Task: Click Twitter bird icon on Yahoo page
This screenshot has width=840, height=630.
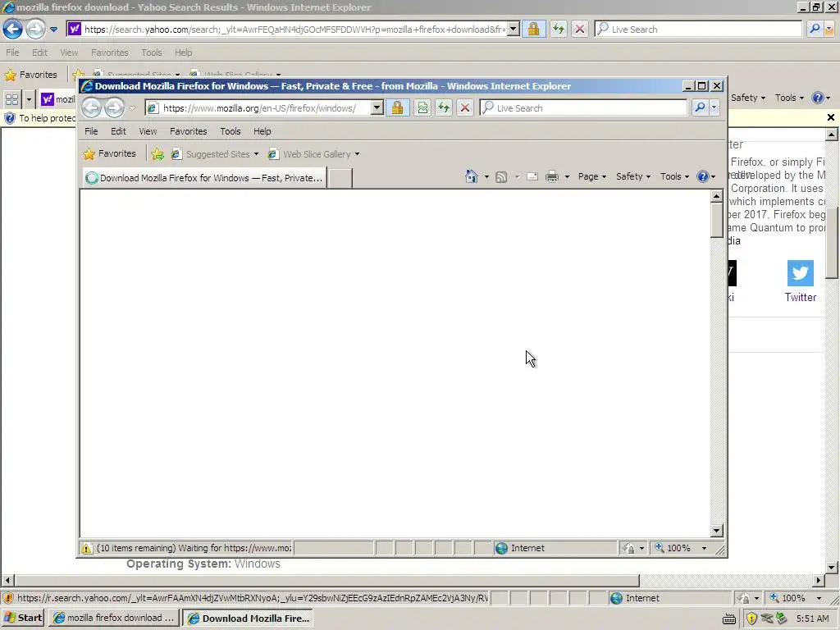Action: (801, 273)
